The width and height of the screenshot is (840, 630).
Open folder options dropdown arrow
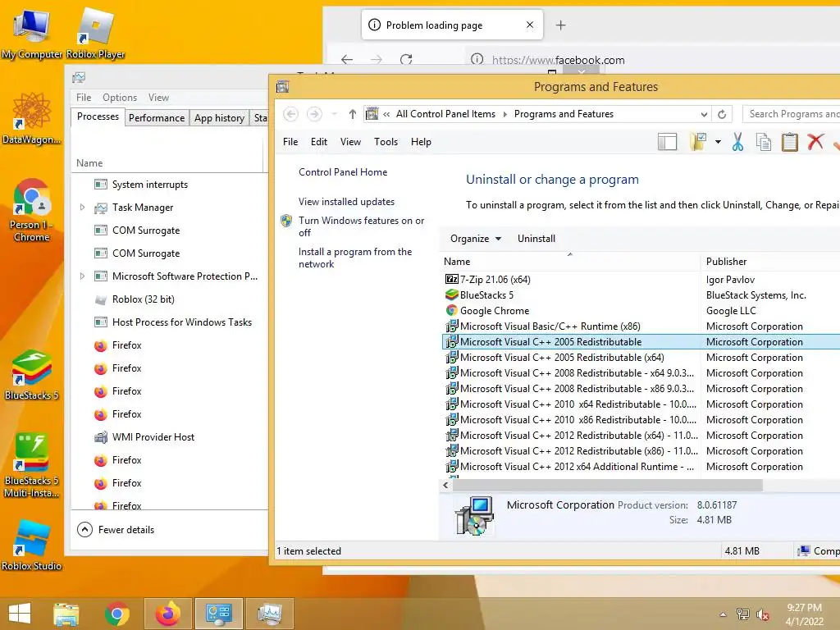pos(718,142)
